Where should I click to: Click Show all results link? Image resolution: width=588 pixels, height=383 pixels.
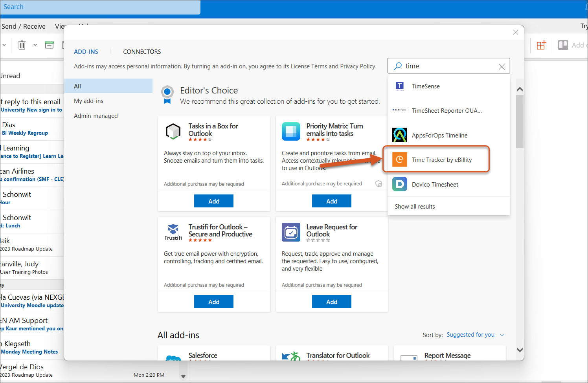coord(415,207)
